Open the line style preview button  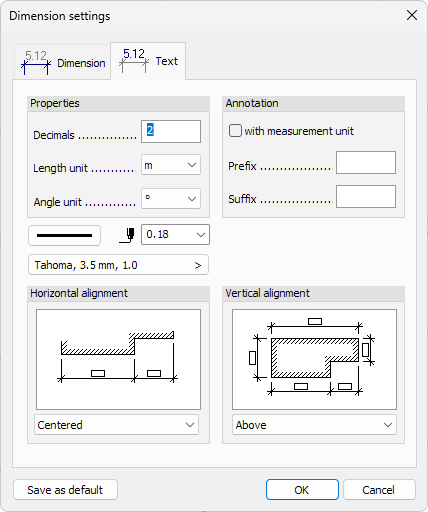(x=64, y=236)
